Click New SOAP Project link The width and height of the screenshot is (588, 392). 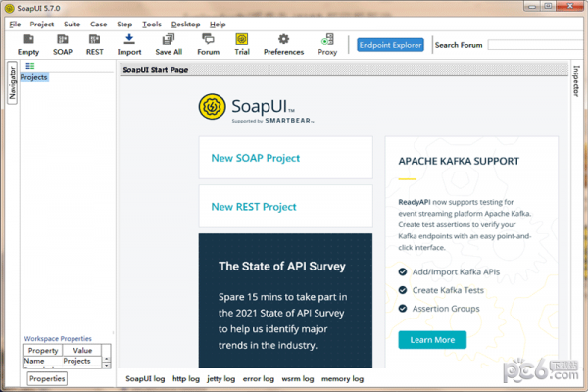click(x=256, y=158)
